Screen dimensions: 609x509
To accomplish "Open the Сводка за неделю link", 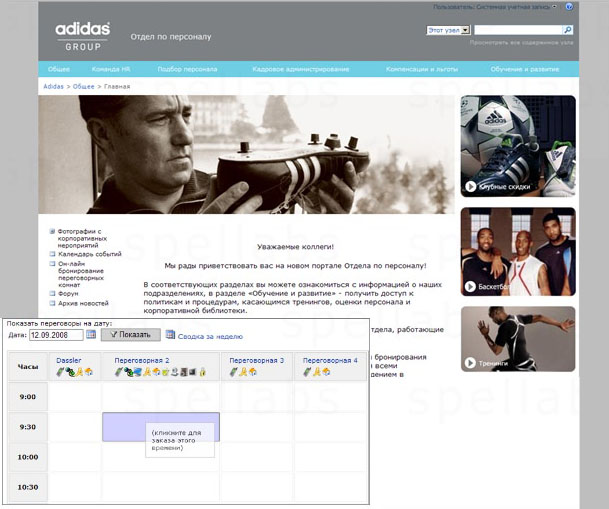I will [210, 337].
